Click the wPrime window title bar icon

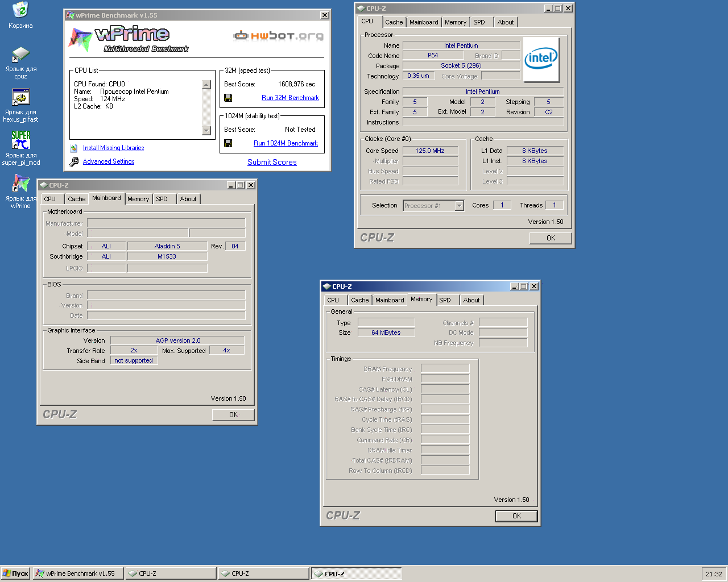pos(70,15)
